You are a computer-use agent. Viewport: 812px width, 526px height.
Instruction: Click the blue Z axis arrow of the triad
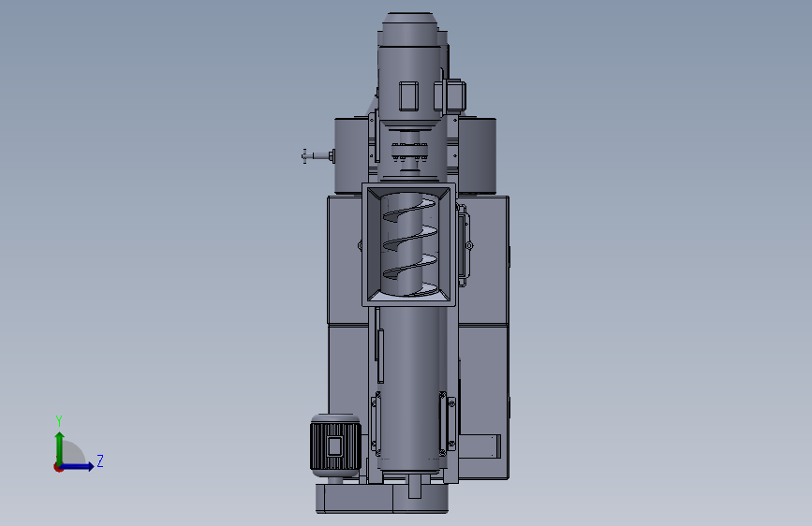(x=78, y=466)
